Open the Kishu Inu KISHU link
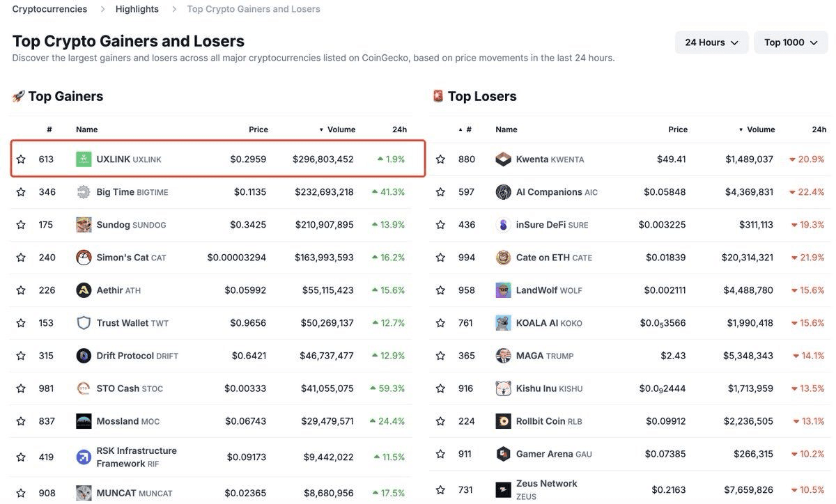 click(550, 388)
